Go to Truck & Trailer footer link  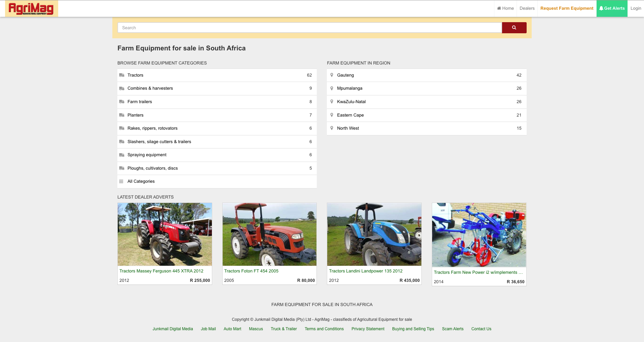pyautogui.click(x=284, y=329)
